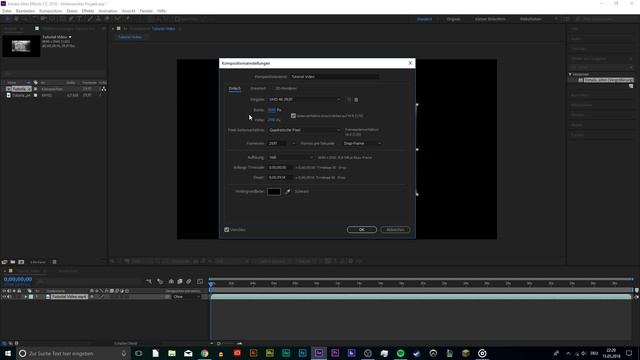640x360 pixels.
Task: Toggle the draft 3D icon in timeline
Action: coord(160,281)
